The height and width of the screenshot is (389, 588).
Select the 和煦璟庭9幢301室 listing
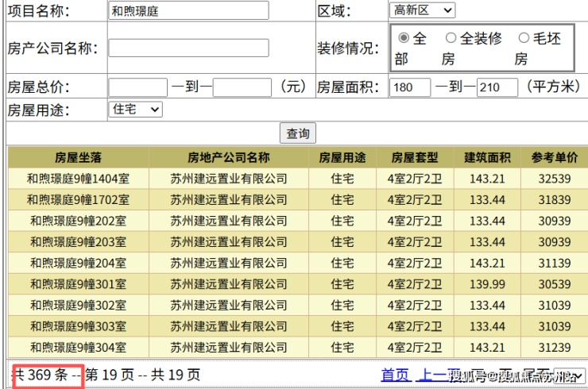78,283
